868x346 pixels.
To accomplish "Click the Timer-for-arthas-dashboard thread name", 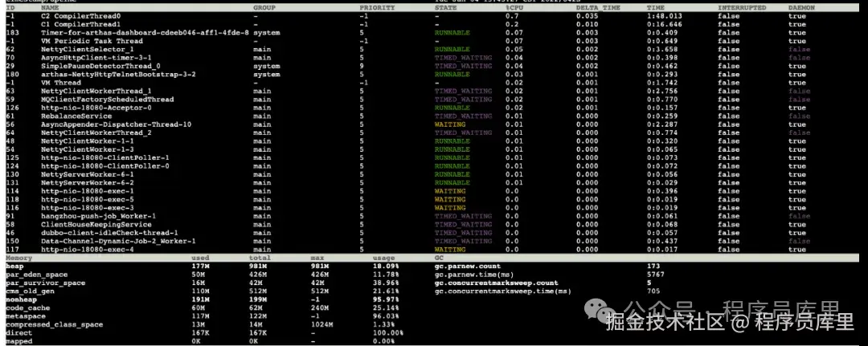I will 145,33.
